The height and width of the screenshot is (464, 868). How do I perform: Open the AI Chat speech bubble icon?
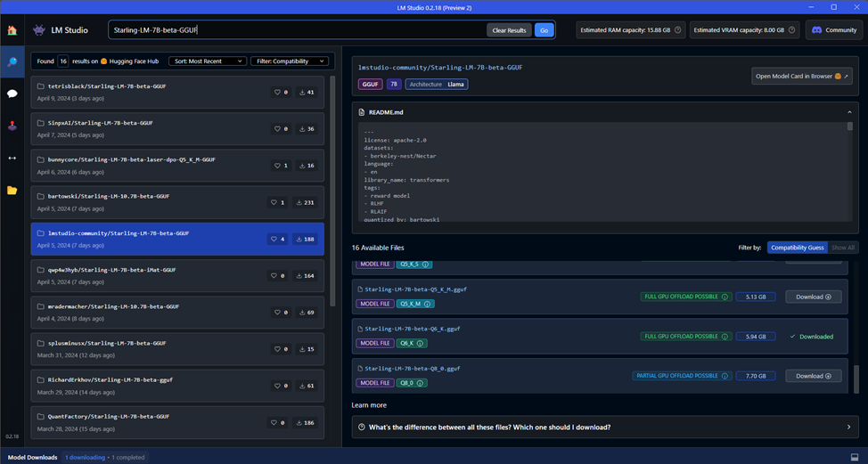click(x=12, y=94)
